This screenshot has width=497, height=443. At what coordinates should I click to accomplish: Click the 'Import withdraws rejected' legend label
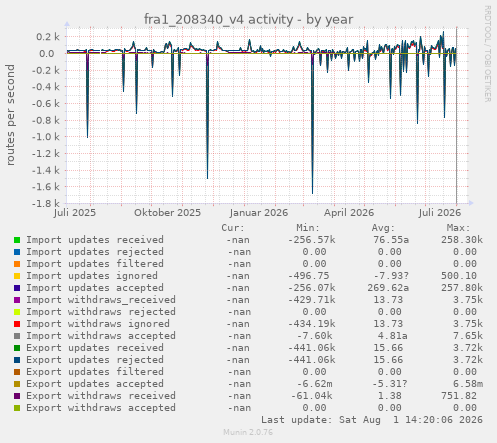coord(101,312)
